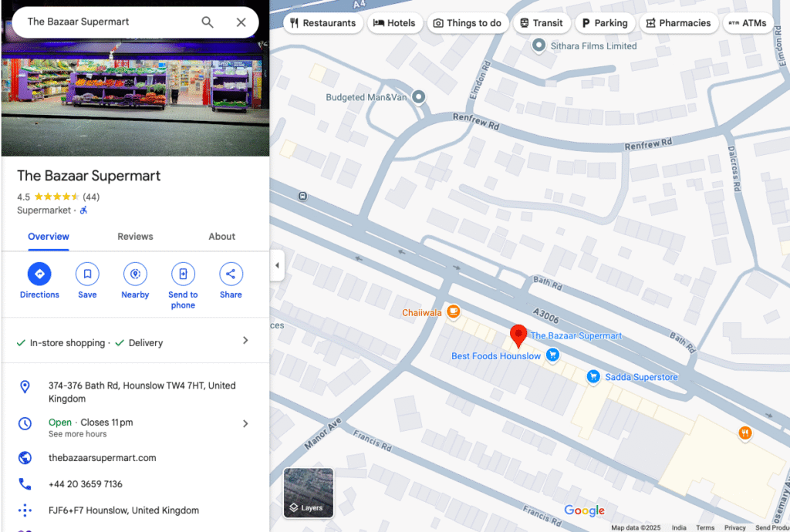Show ATMs chip on the map

click(748, 23)
